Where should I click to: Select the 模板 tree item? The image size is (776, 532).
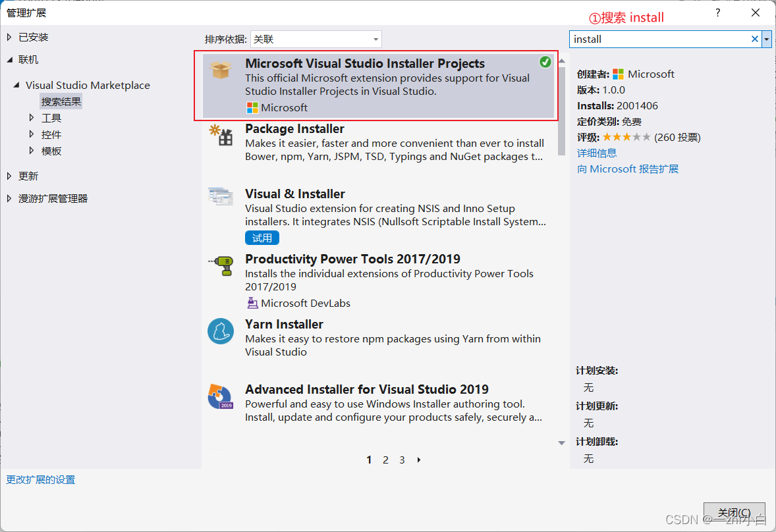[x=51, y=151]
